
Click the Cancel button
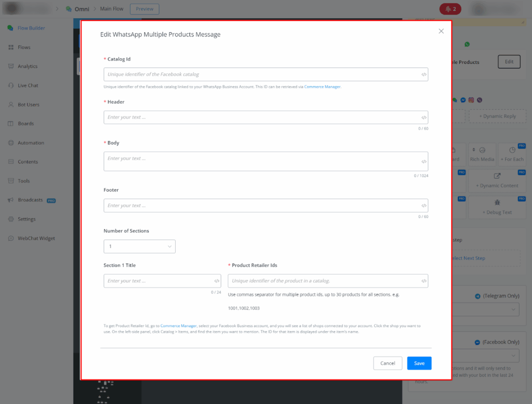click(x=388, y=363)
